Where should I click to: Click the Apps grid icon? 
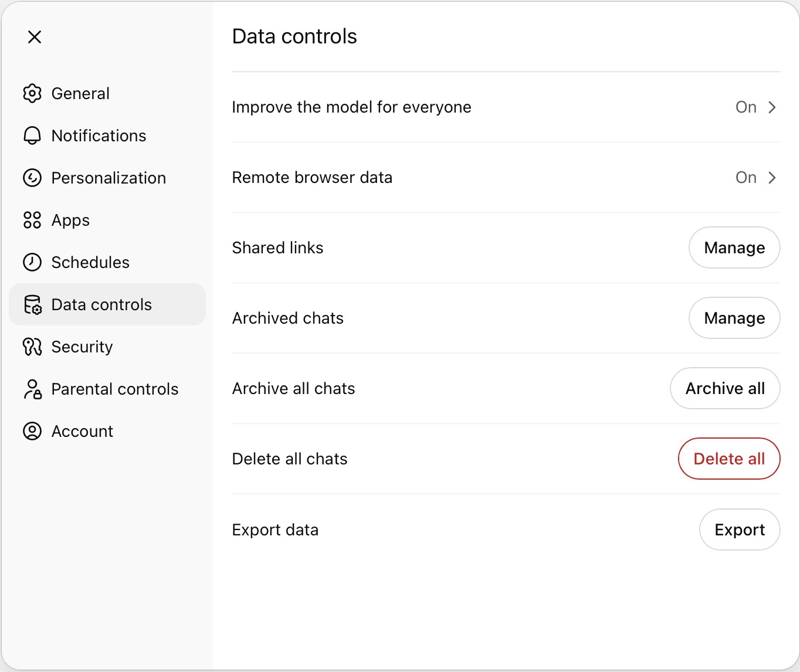pos(32,220)
